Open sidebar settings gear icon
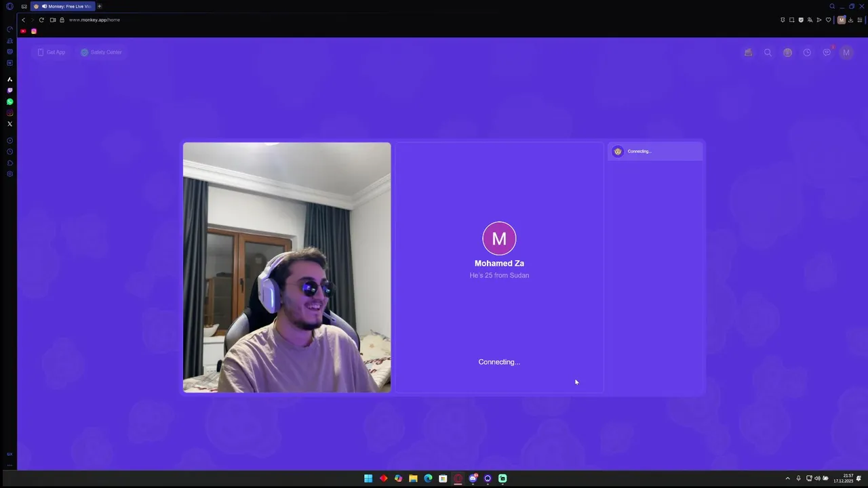The height and width of the screenshot is (488, 868). point(9,174)
